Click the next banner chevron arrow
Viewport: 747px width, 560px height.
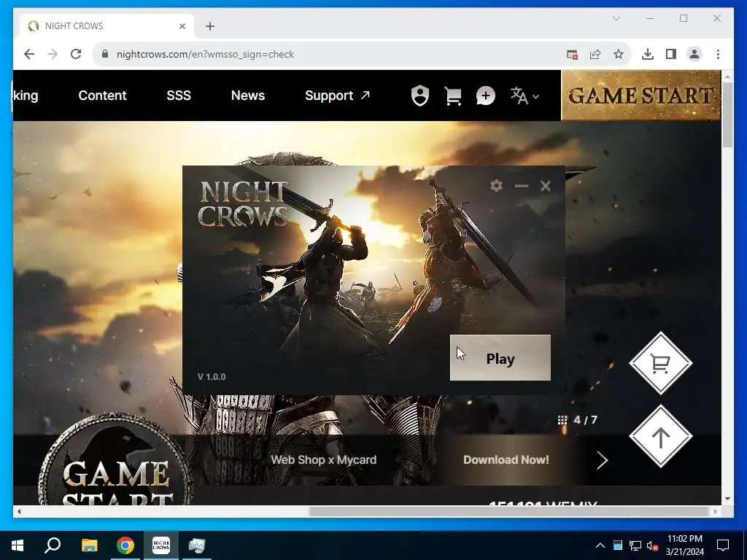pyautogui.click(x=602, y=460)
